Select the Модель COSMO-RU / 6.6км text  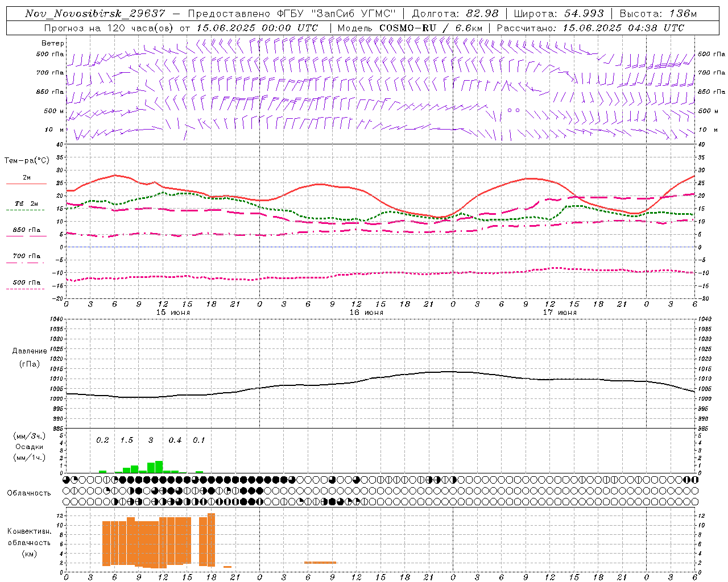coord(410,28)
